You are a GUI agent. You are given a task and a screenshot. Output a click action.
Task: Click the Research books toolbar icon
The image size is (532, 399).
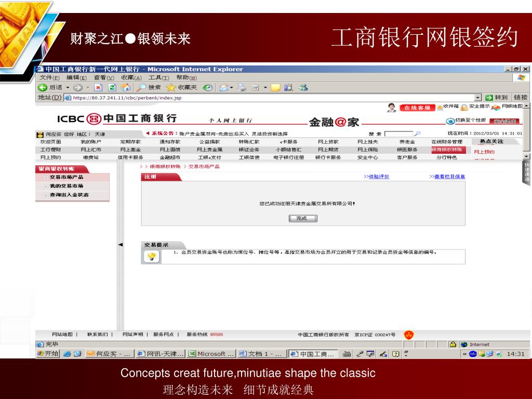(x=288, y=87)
